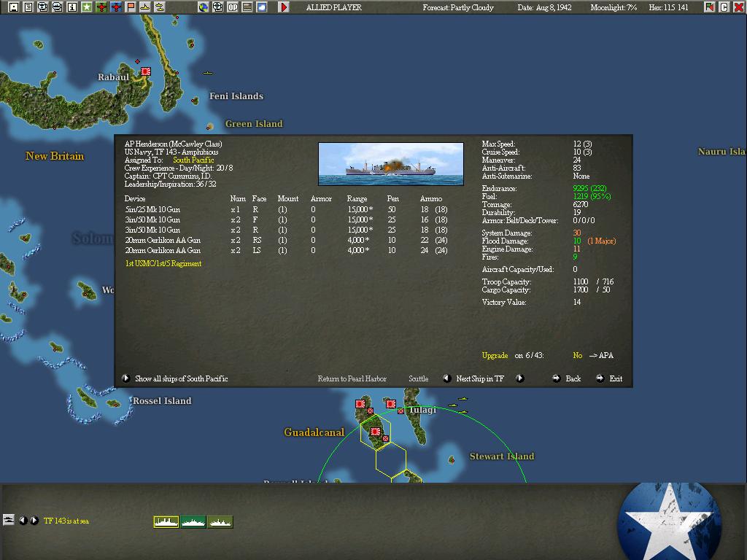Viewport: 747px width, 560px height.
Task: Click the third toolbar icon with stacked ship windows
Action: [x=43, y=7]
